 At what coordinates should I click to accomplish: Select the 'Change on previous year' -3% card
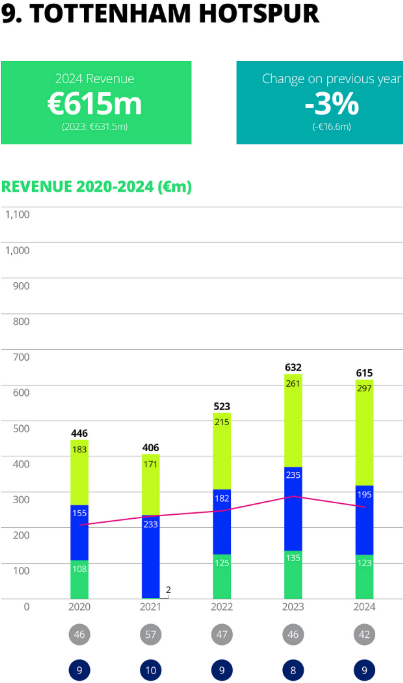pyautogui.click(x=320, y=102)
